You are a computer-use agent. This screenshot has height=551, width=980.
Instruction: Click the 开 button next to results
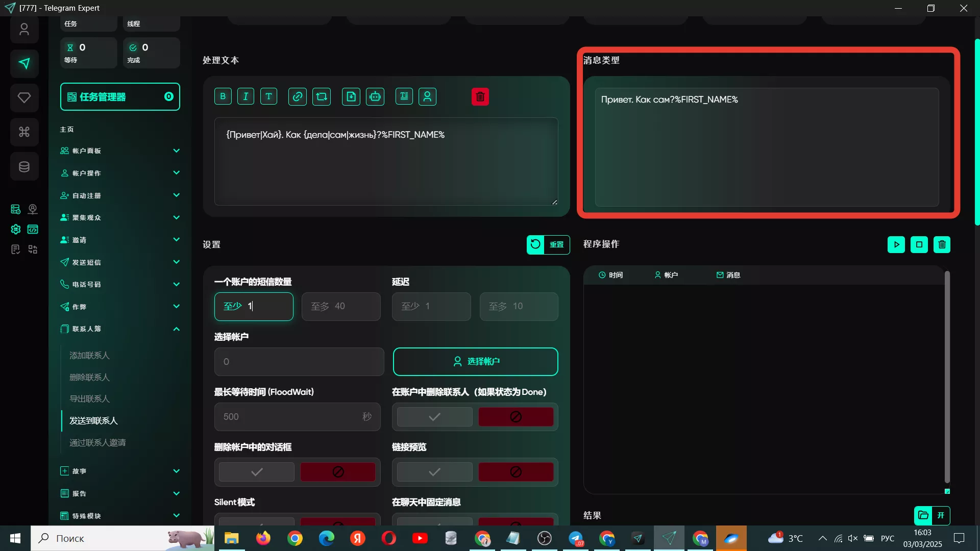[941, 515]
